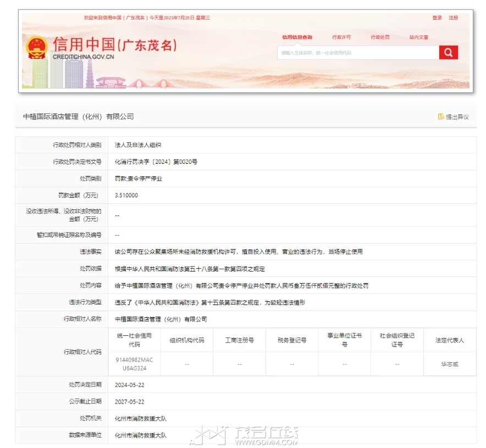Click the welcome banner date text
Viewport: 486px width, 448px height.
pos(147,18)
